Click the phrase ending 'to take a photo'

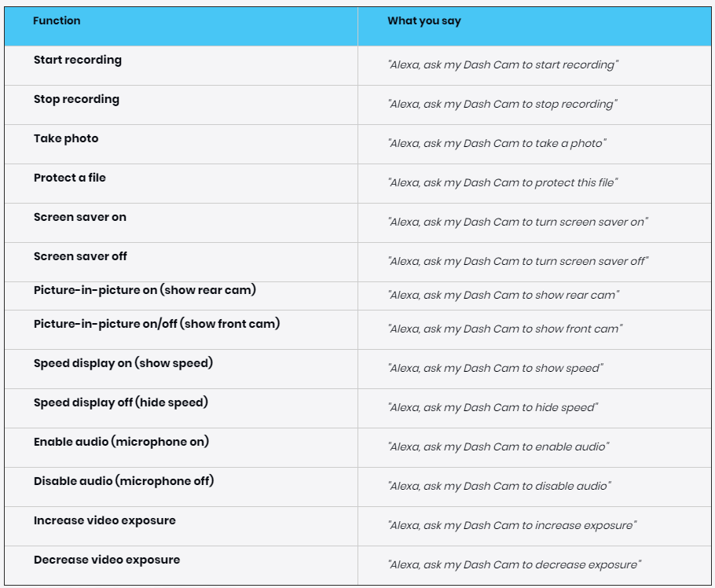coord(497,143)
